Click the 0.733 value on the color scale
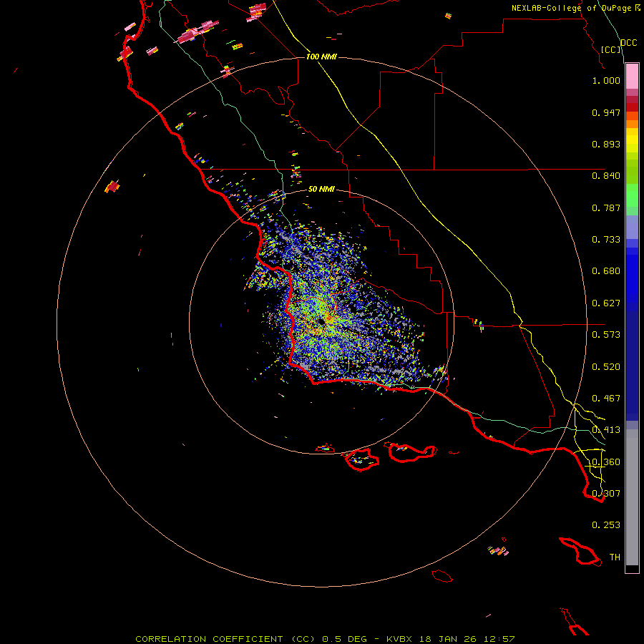 coord(606,240)
